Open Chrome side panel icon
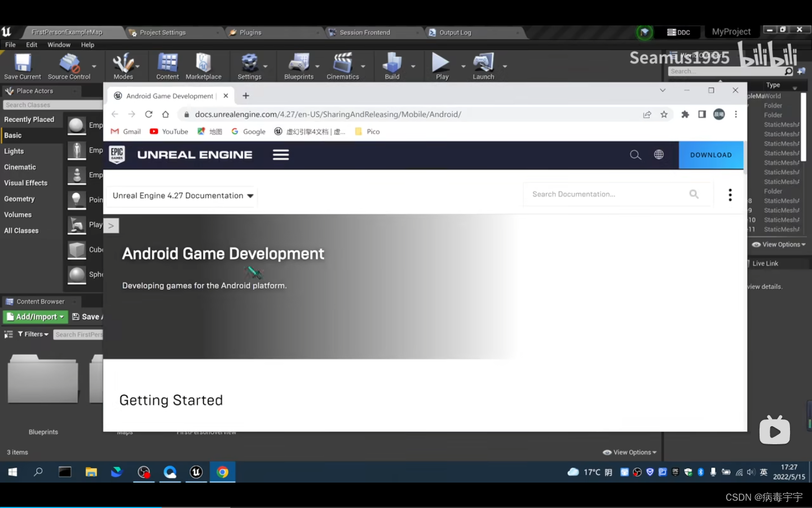This screenshot has height=508, width=812. [x=702, y=114]
